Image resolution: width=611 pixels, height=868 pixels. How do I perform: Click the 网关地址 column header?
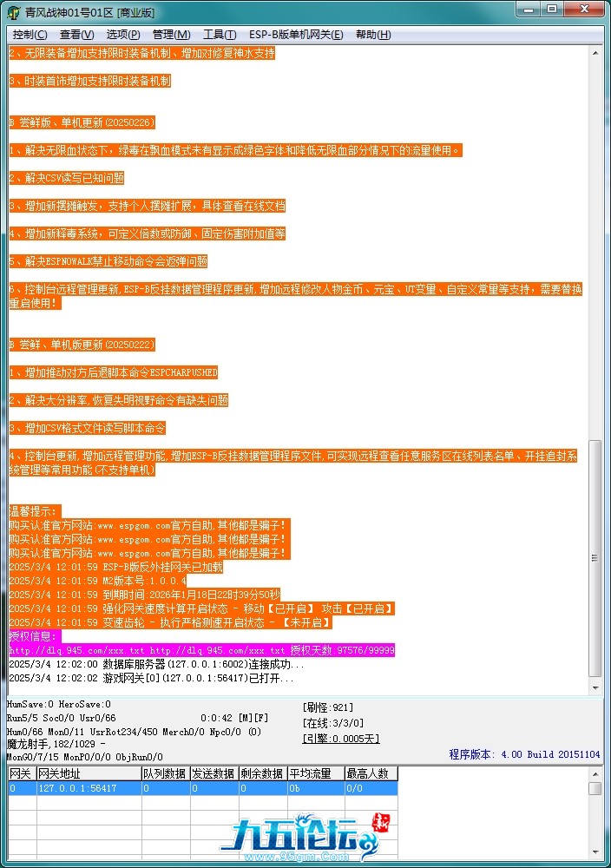(x=89, y=773)
